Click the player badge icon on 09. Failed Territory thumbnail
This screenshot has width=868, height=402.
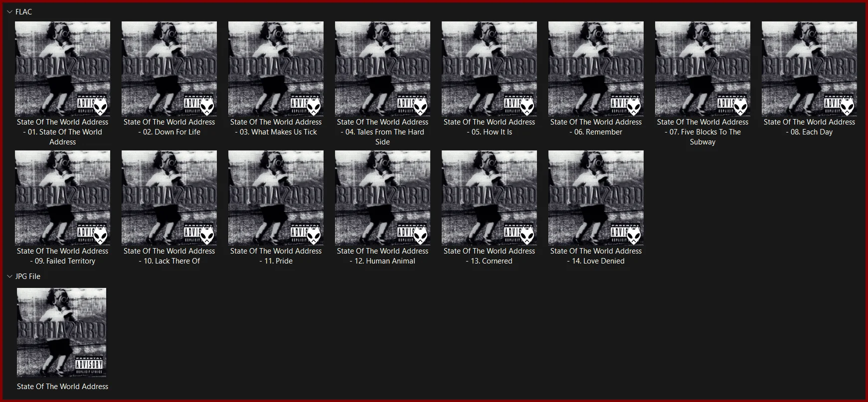pos(101,235)
